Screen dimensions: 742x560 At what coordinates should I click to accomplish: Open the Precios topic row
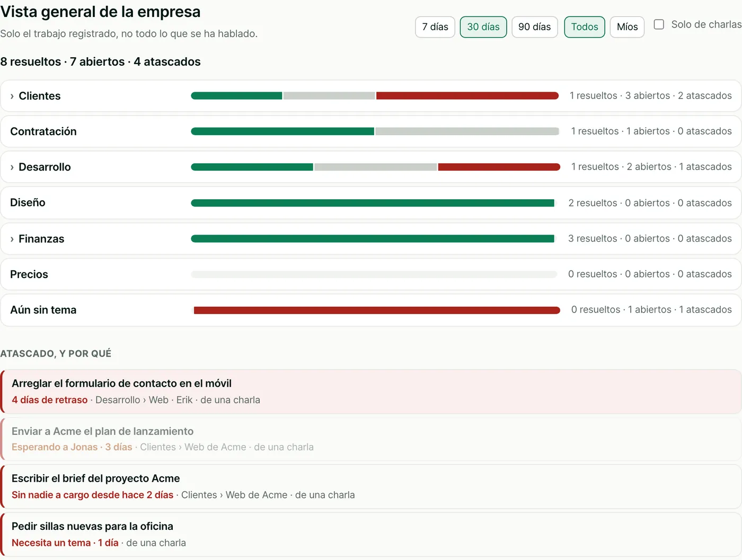(371, 274)
